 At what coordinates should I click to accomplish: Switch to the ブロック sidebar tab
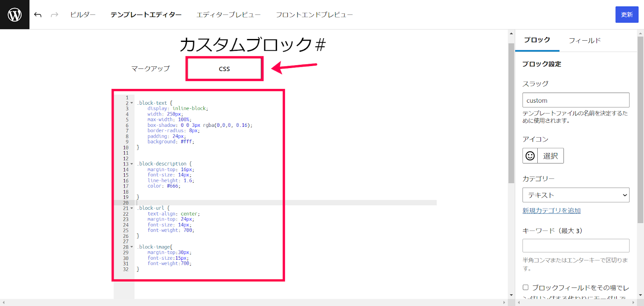(537, 40)
